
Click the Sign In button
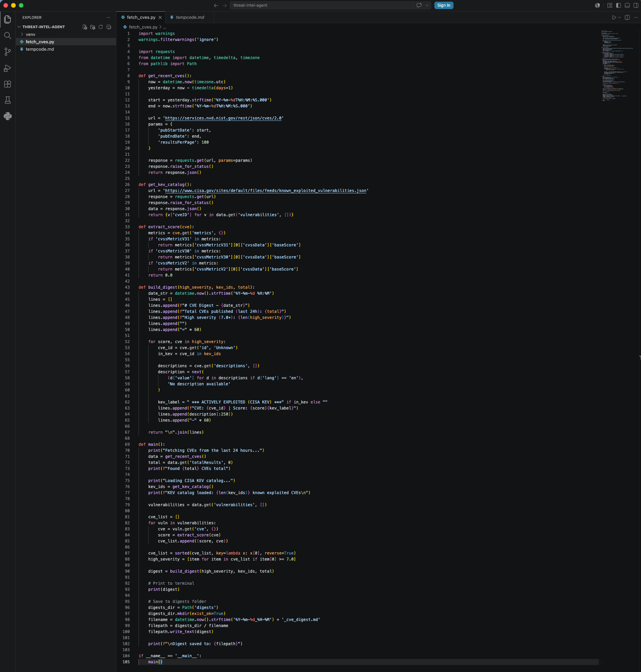pyautogui.click(x=443, y=5)
